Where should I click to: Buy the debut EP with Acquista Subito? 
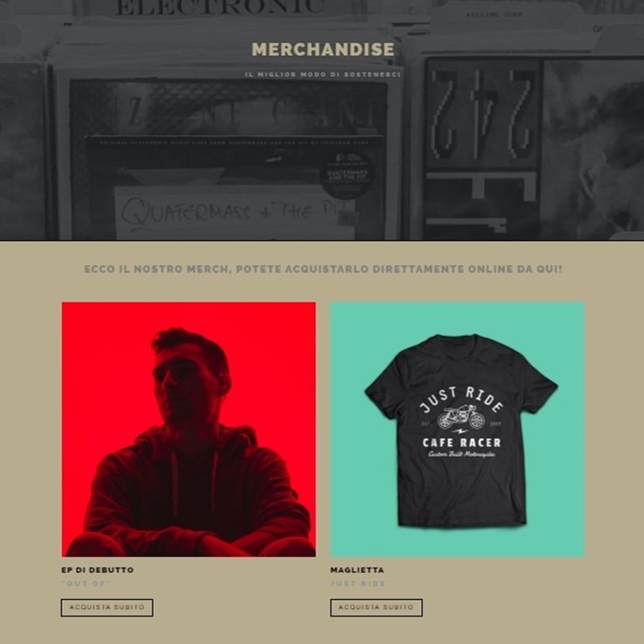coord(107,607)
